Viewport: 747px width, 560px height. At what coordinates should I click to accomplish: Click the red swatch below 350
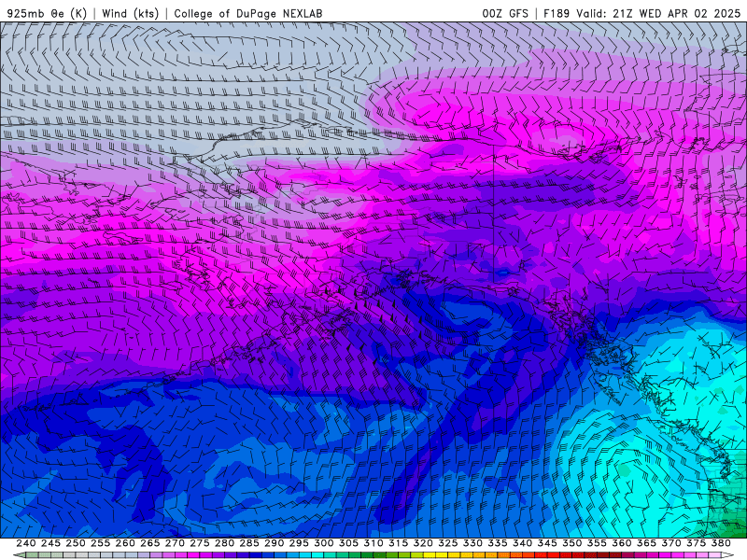click(x=566, y=555)
